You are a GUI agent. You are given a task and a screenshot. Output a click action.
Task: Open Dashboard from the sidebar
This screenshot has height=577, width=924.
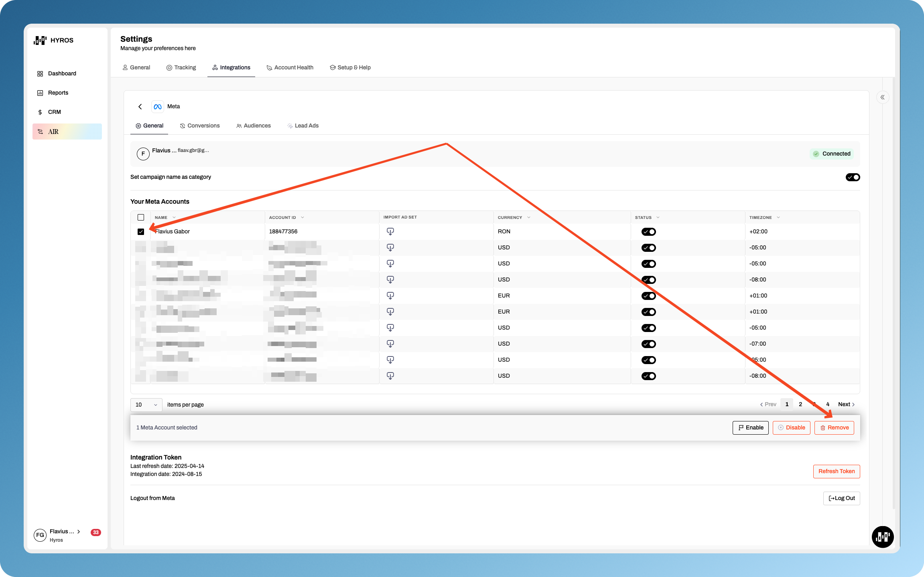tap(62, 74)
